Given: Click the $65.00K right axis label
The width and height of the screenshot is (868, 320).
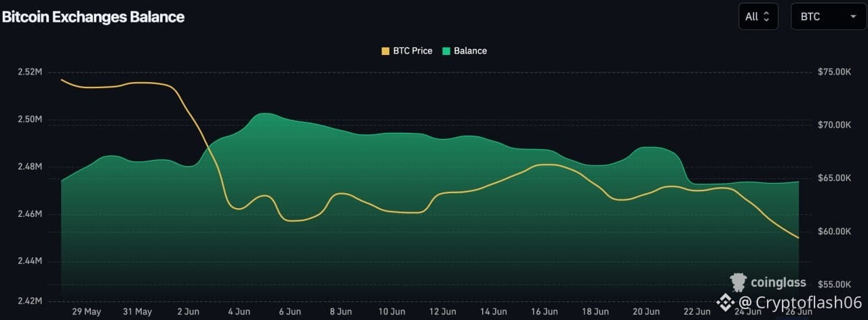Looking at the screenshot, I should click(x=835, y=178).
